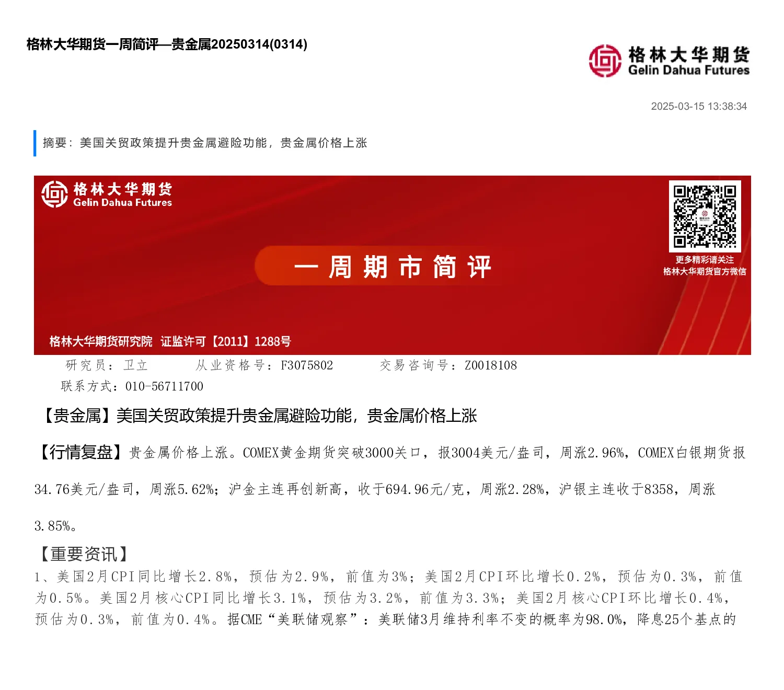
Task: Click the line mentioning CME “美联储观察”
Action: point(386,619)
